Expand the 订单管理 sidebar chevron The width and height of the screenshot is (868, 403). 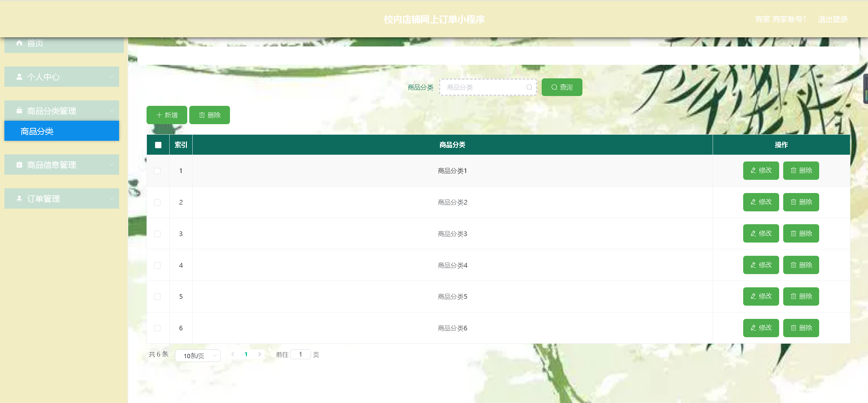(x=112, y=198)
